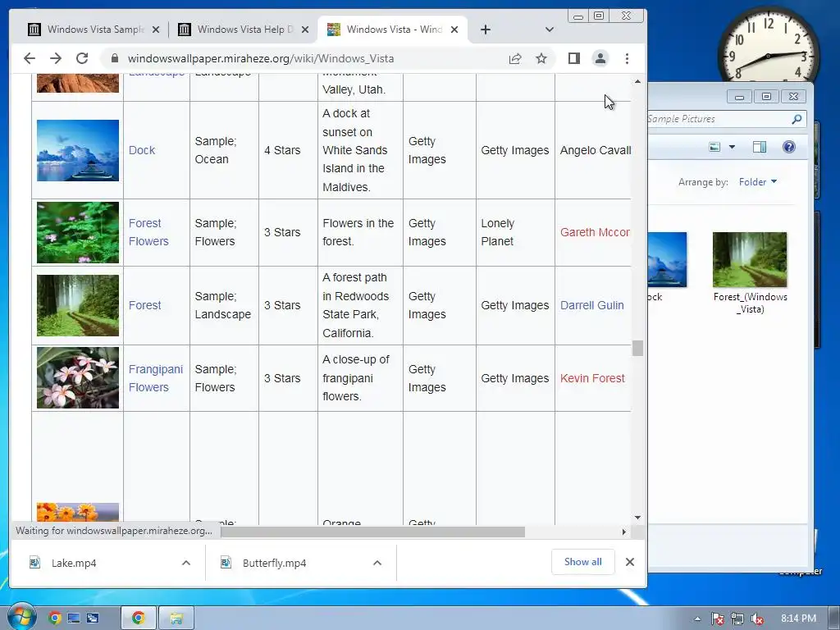Expand options for Lake.mp4 download

tap(186, 563)
